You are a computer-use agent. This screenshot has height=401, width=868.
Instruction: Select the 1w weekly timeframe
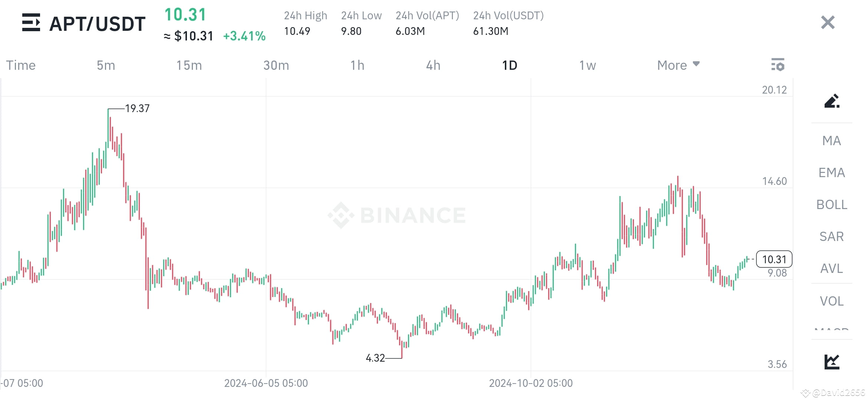587,65
